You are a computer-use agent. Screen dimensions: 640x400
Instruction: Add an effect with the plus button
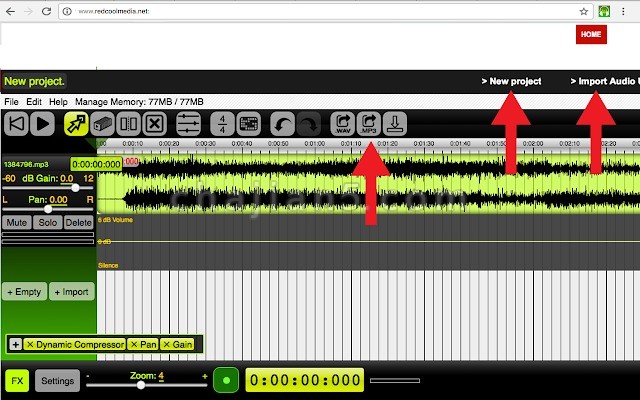coord(16,344)
